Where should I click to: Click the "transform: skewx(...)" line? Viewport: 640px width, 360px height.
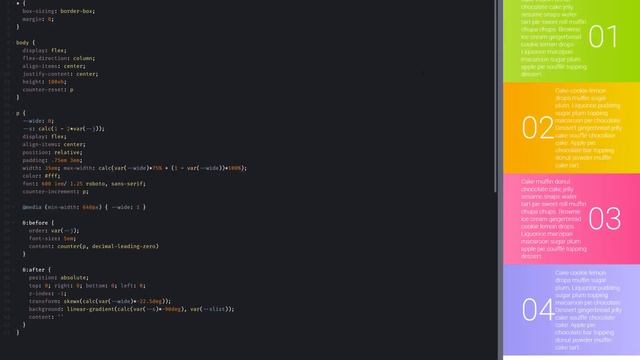pos(100,301)
